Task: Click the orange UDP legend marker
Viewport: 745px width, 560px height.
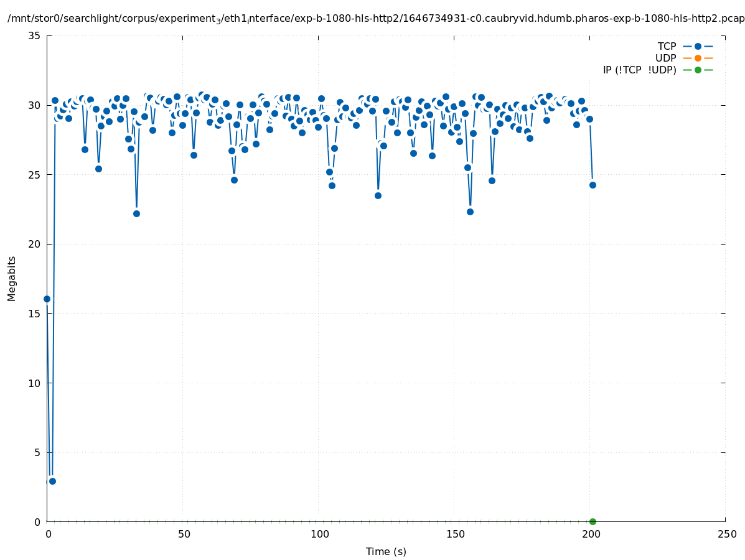Action: tap(698, 58)
